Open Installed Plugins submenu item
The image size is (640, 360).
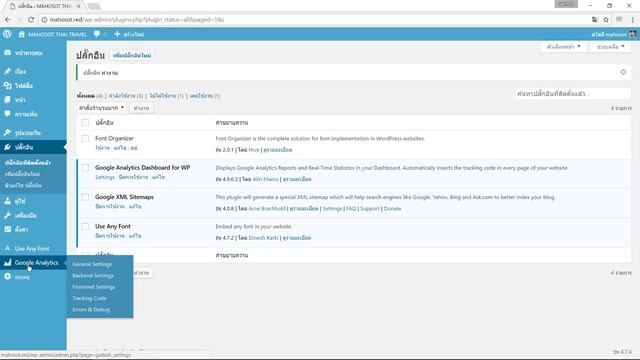tap(28, 162)
